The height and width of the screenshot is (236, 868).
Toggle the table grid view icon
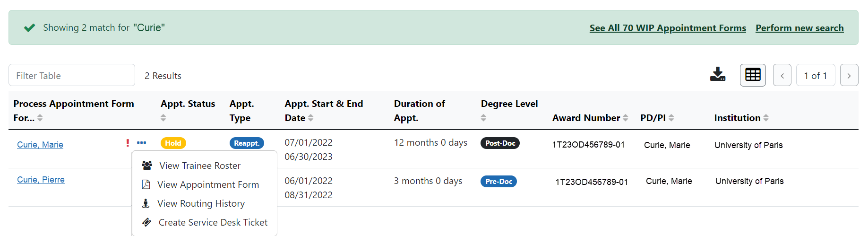tap(753, 75)
